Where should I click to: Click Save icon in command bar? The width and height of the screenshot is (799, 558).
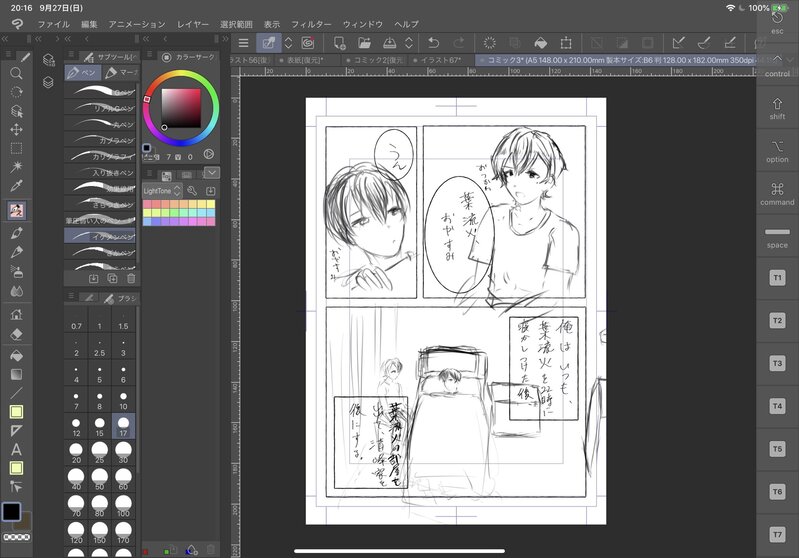[x=389, y=43]
